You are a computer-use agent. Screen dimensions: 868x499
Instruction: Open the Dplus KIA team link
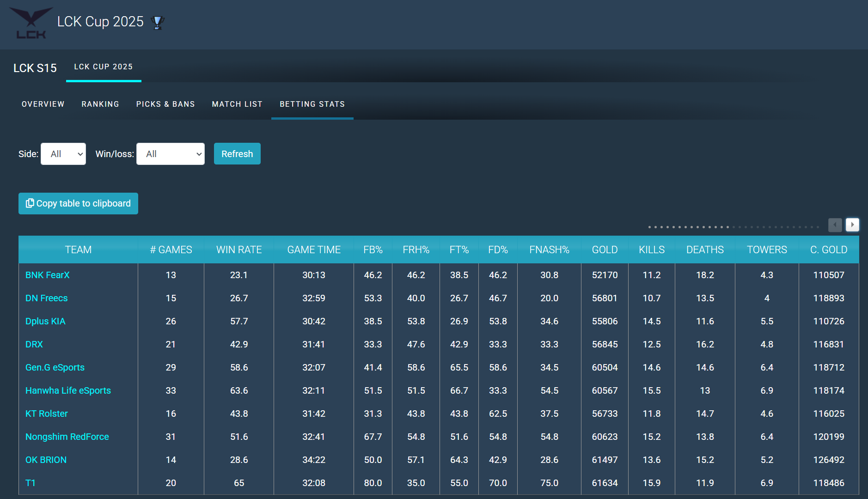tap(45, 321)
